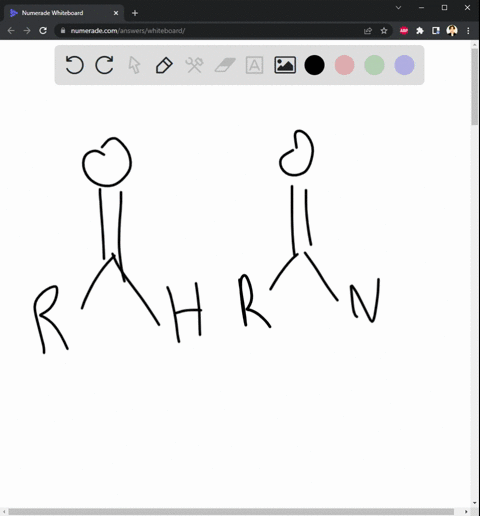
Task: Redo the whiteboard stroke
Action: click(x=104, y=65)
